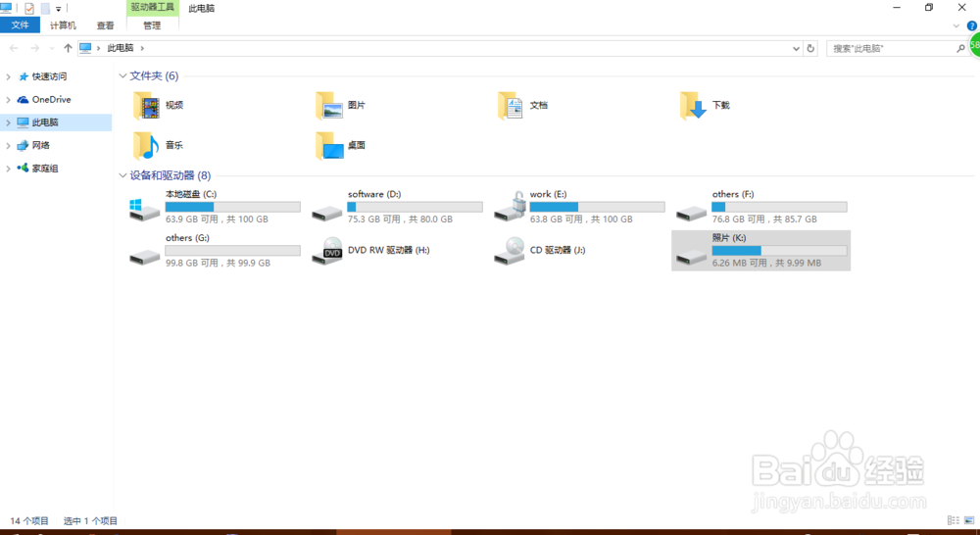Click the help question mark icon
Viewport: 980px width, 535px height.
pyautogui.click(x=972, y=25)
